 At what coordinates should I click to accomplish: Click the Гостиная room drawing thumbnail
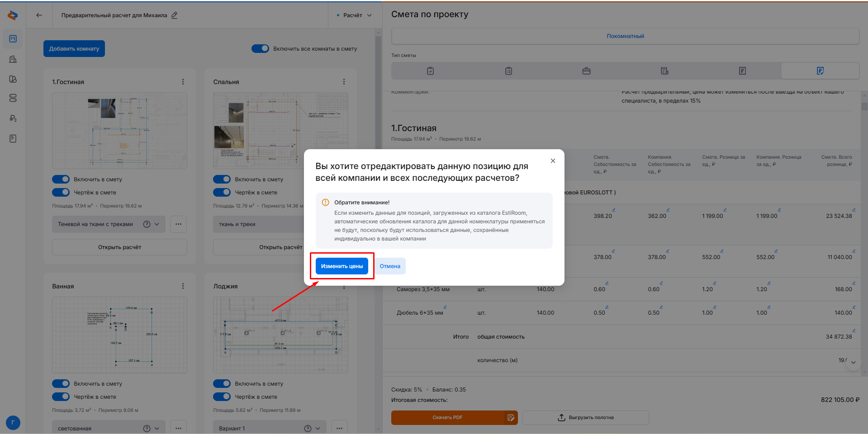(x=119, y=131)
